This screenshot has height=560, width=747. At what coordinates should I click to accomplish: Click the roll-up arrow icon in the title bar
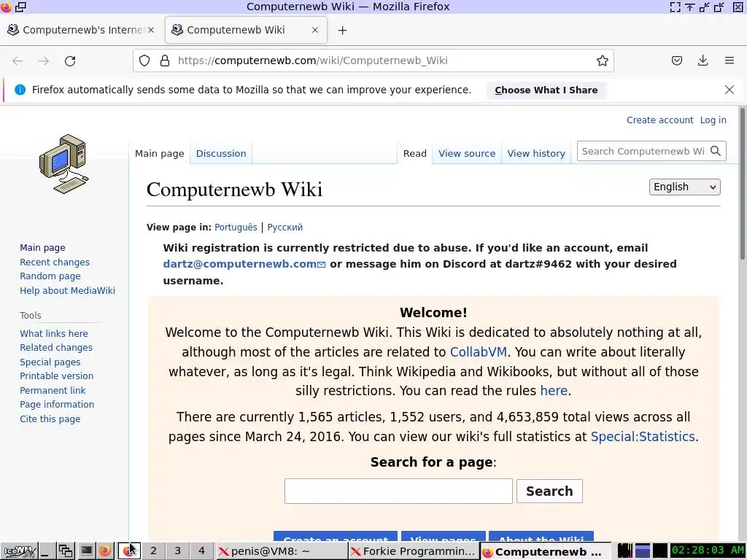(x=690, y=7)
